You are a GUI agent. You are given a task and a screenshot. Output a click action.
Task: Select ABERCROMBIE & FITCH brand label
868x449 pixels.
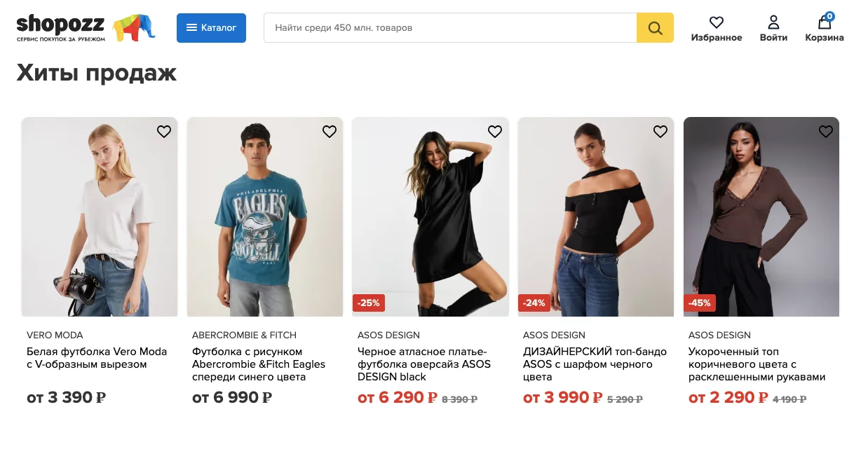click(244, 335)
